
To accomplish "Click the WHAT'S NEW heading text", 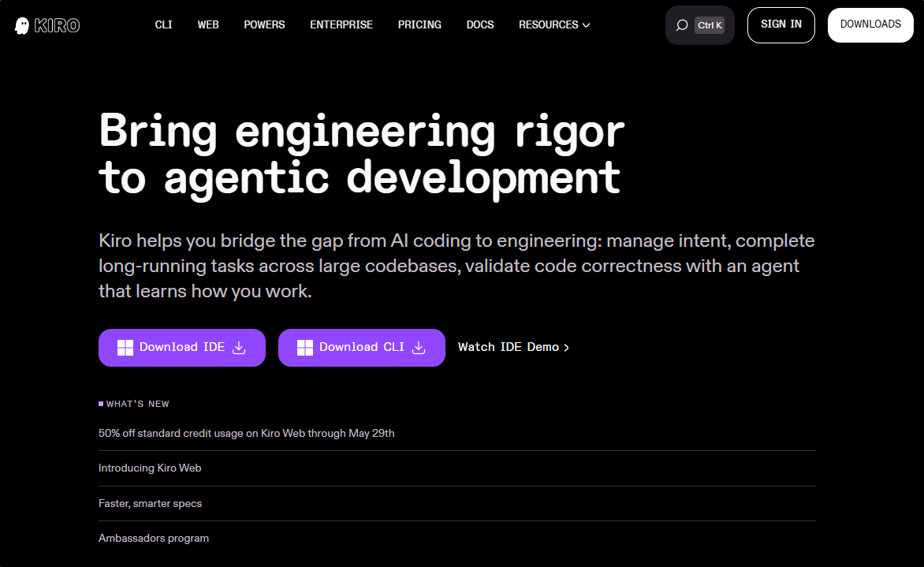I will click(137, 404).
